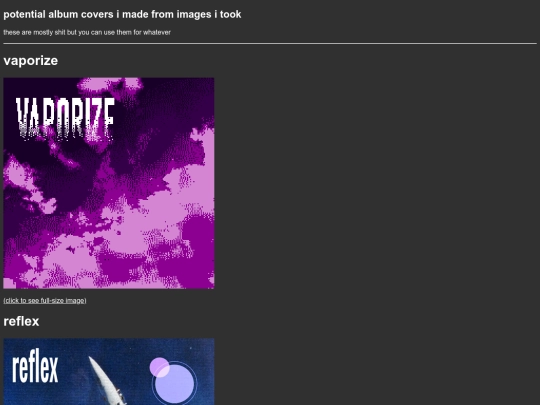Select the 'vaporize' section heading

31,61
